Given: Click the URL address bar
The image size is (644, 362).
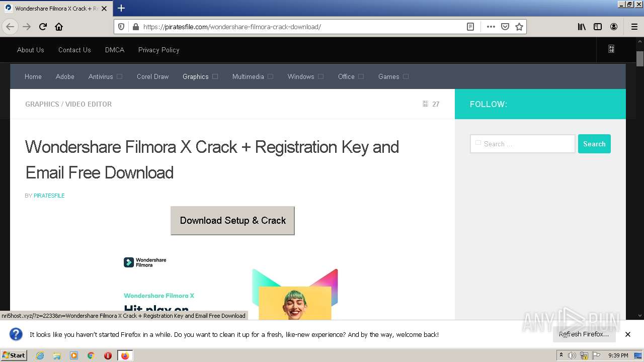Looking at the screenshot, I should click(302, 27).
